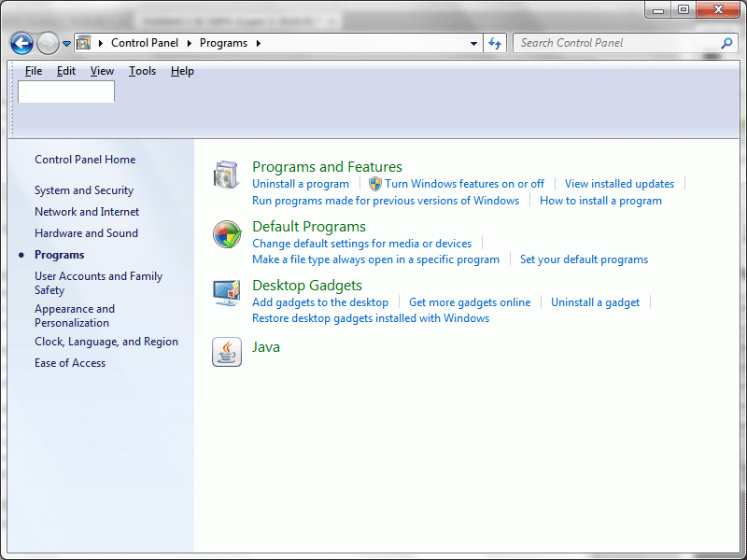The width and height of the screenshot is (747, 560).
Task: Click Uninstall a program
Action: click(x=301, y=184)
